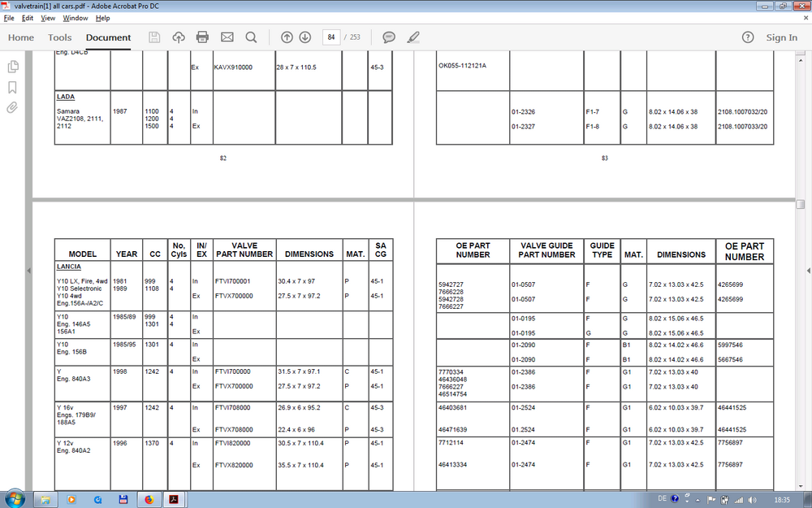Screen dimensions: 812x508
Task: Click the DIMENSIONS header in left table
Action: pos(309,254)
